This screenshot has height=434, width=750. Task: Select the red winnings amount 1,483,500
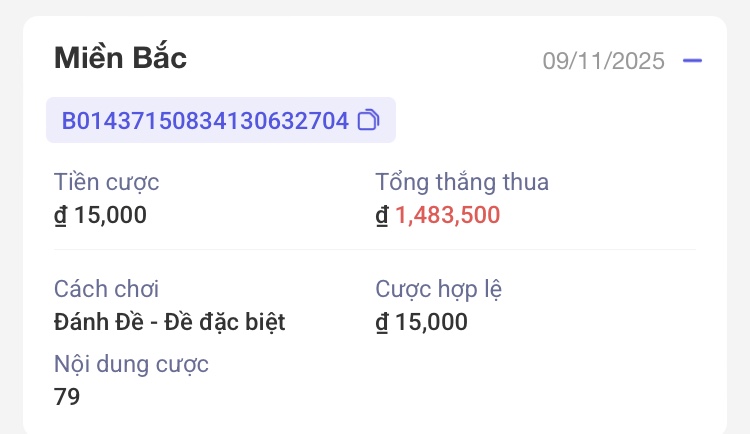coord(447,214)
